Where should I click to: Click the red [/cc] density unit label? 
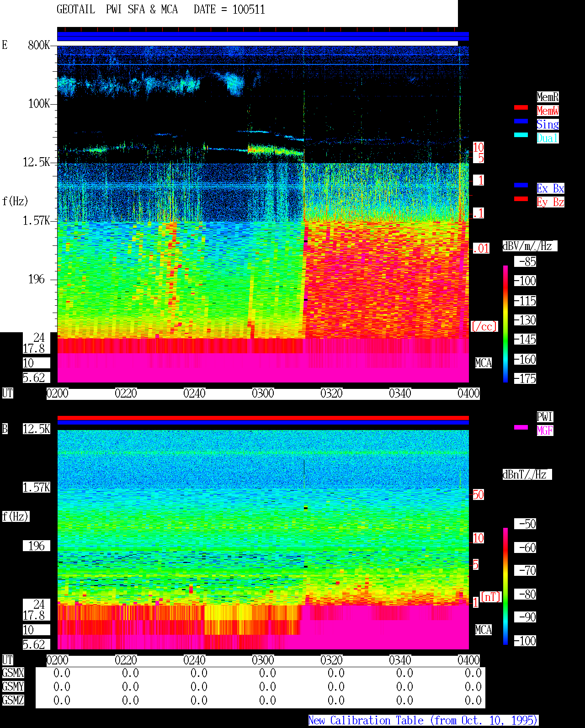click(484, 326)
